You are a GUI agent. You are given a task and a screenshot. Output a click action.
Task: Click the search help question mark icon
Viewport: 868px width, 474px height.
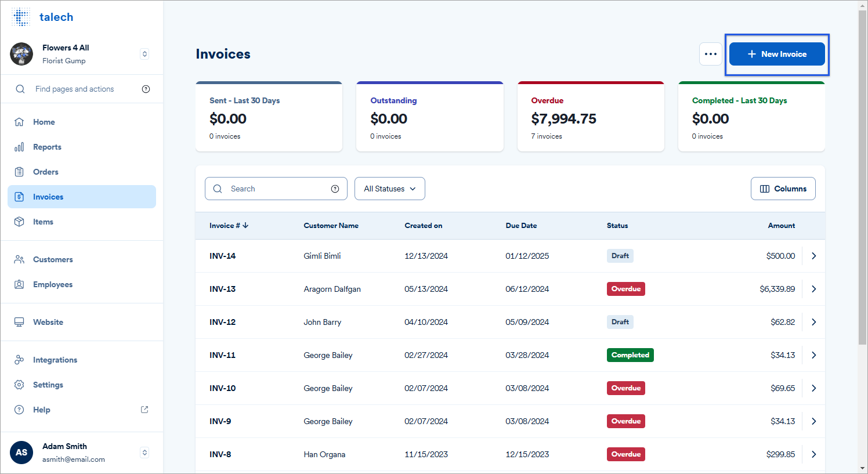[x=335, y=189]
